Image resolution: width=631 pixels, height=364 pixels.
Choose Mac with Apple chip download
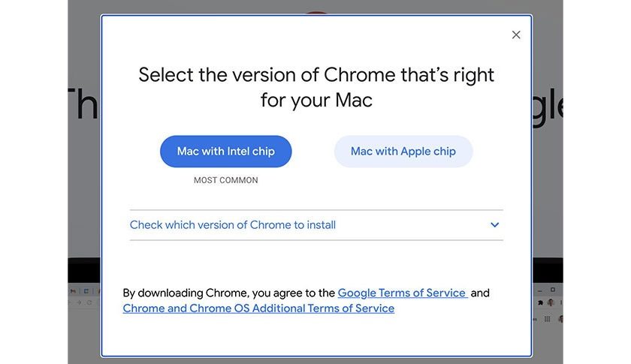click(403, 152)
